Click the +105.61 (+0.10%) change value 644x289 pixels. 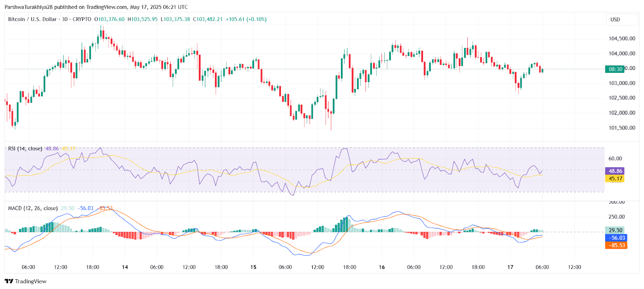246,19
